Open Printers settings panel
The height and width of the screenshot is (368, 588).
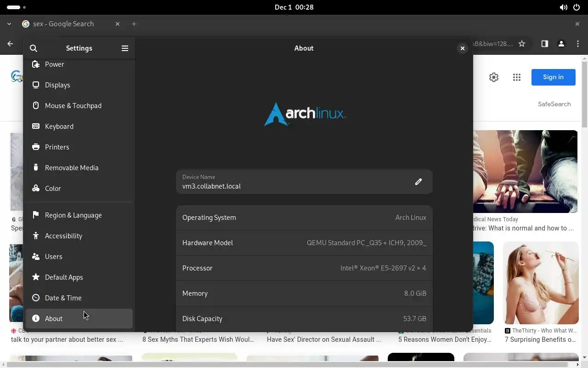pyautogui.click(x=79, y=147)
